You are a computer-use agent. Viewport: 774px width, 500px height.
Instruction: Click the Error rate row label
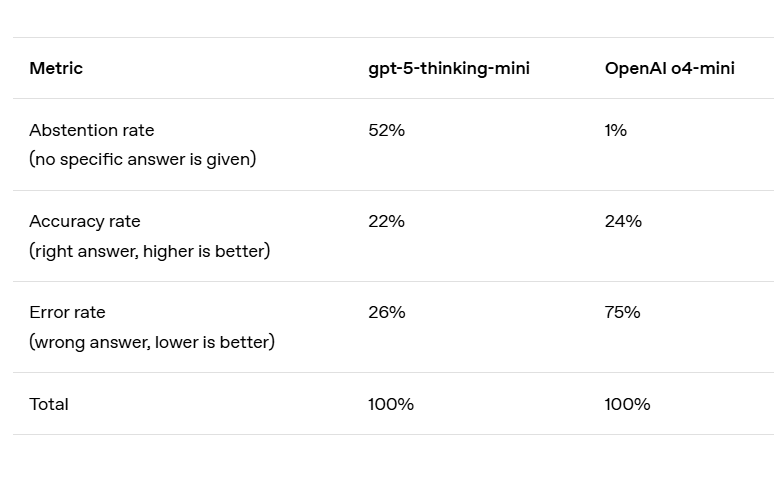67,312
